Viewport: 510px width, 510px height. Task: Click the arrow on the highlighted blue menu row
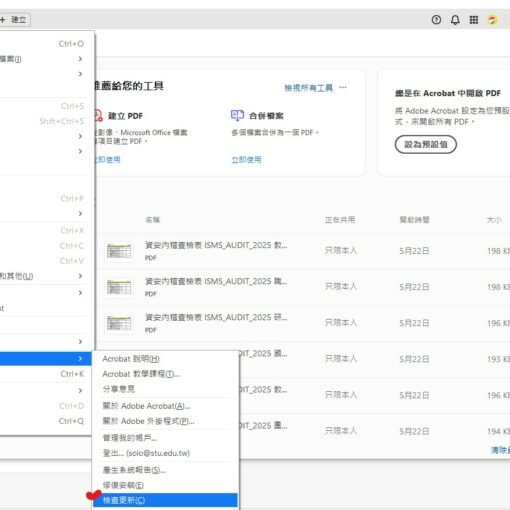(x=80, y=358)
